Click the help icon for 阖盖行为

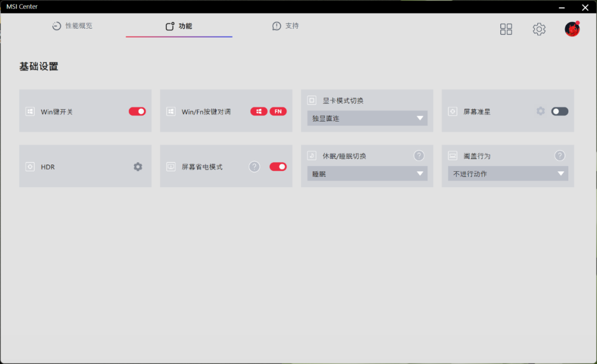point(559,156)
